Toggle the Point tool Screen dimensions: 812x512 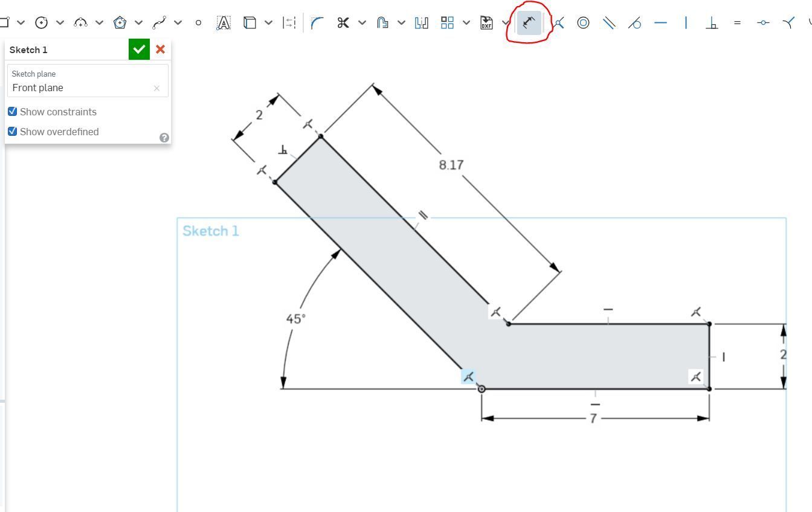pyautogui.click(x=198, y=22)
